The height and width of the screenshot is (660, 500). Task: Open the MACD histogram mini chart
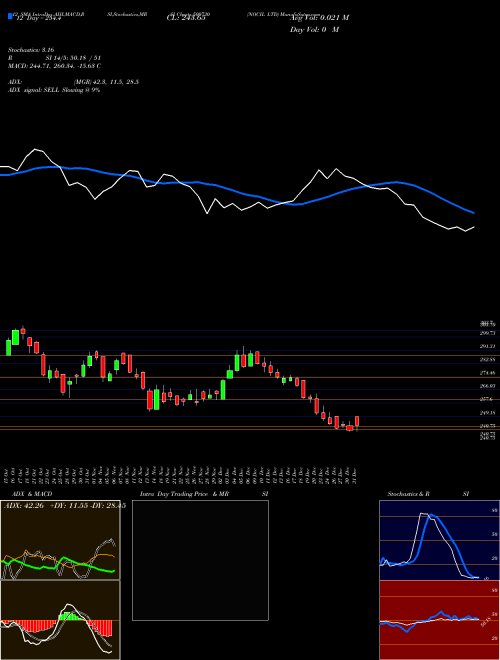point(60,620)
